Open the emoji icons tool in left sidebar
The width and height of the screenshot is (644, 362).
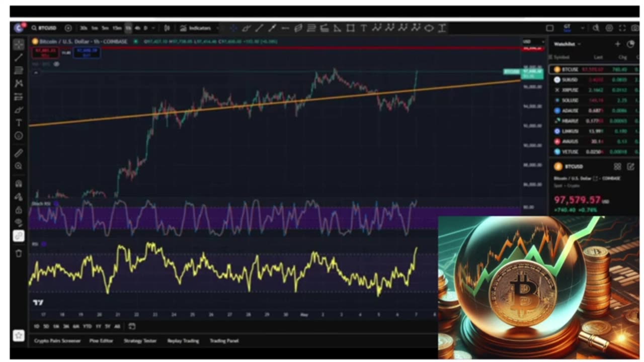pyautogui.click(x=19, y=136)
